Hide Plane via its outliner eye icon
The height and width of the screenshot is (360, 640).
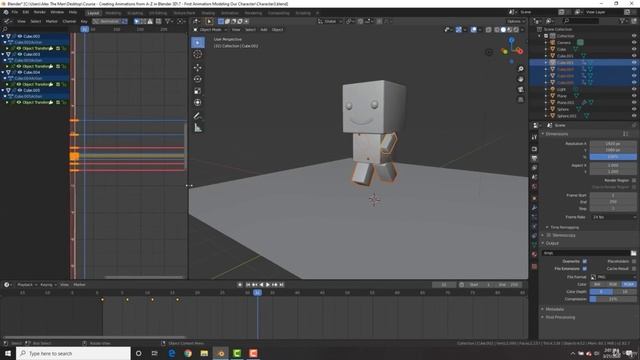pos(634,96)
